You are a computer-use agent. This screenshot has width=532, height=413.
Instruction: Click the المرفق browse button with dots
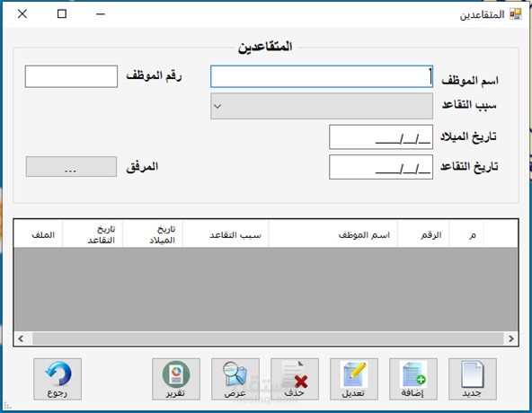(x=71, y=166)
